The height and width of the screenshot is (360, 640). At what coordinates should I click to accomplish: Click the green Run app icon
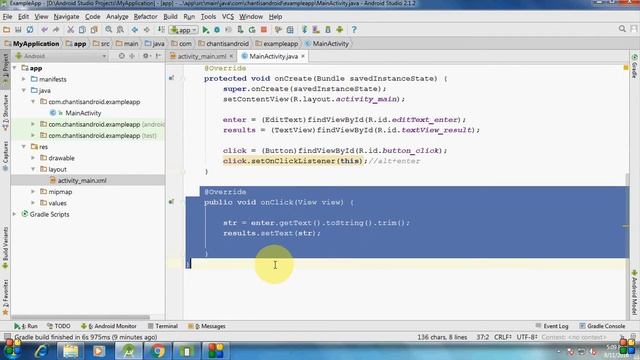(x=205, y=29)
